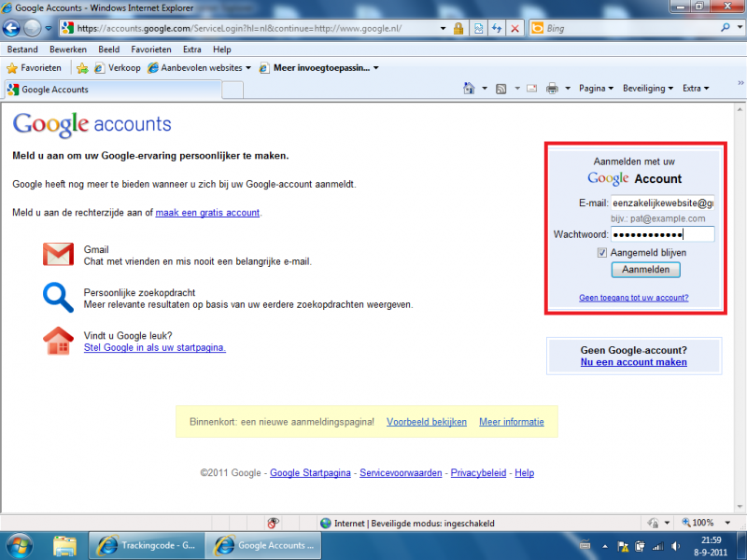The image size is (747, 560).
Task: Click the red house startpagina icon
Action: pos(58,341)
